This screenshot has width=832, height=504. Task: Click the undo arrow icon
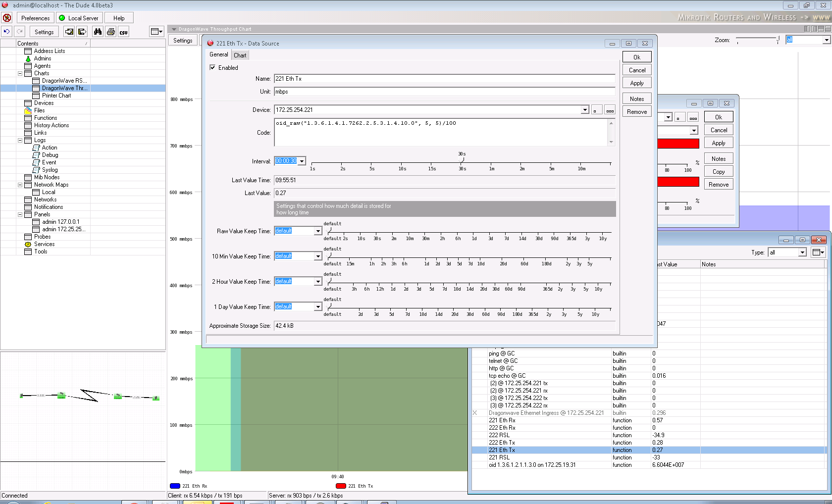pyautogui.click(x=6, y=32)
